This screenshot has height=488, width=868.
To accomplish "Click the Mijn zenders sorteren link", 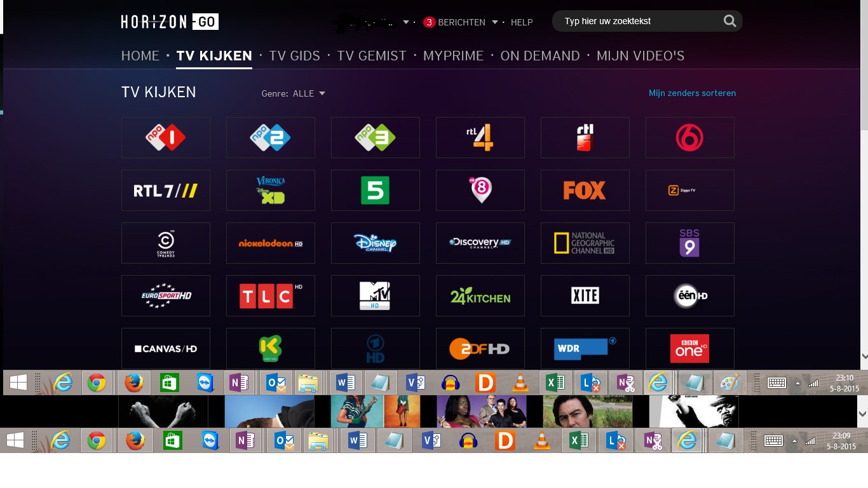I will [691, 93].
